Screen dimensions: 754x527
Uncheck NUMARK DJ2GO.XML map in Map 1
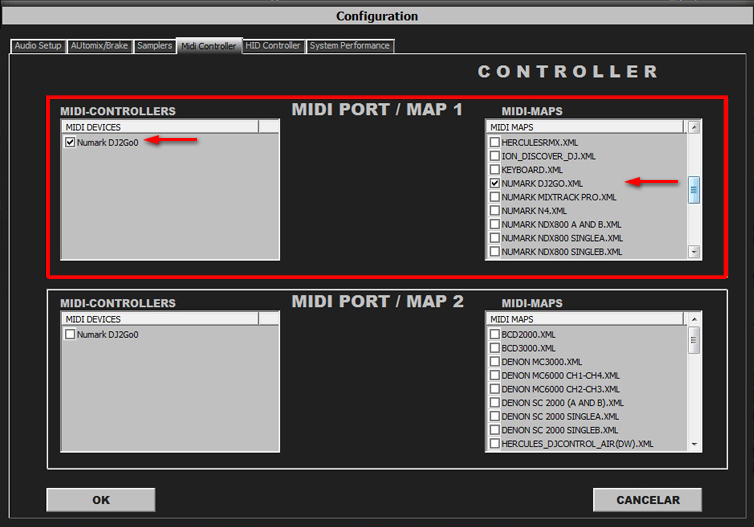click(x=495, y=184)
